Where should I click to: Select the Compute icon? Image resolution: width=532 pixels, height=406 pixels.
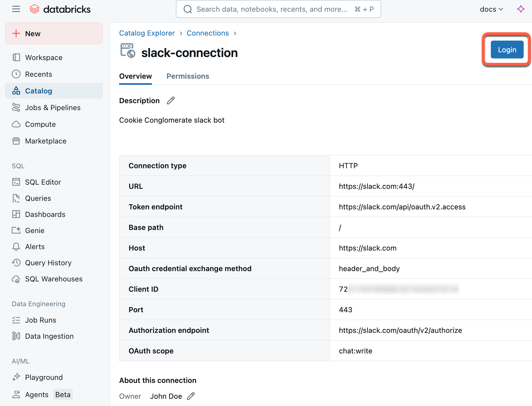point(16,124)
